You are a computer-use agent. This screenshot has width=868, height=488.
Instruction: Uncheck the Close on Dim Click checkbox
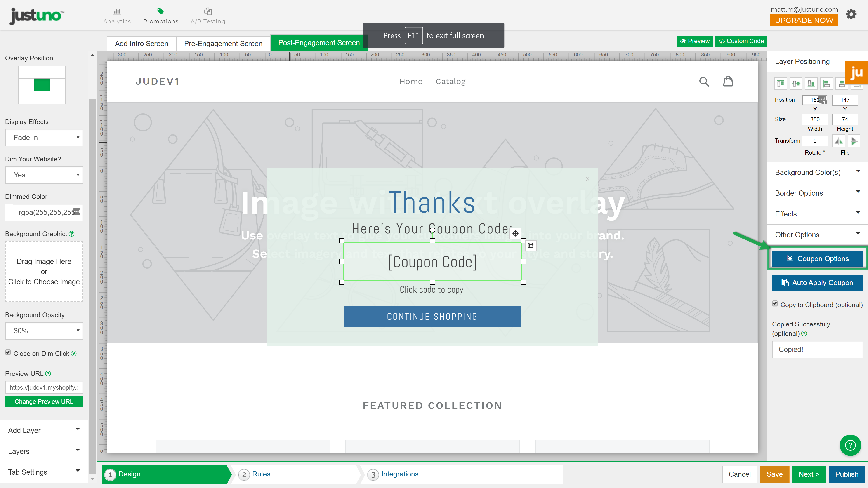[x=8, y=352]
